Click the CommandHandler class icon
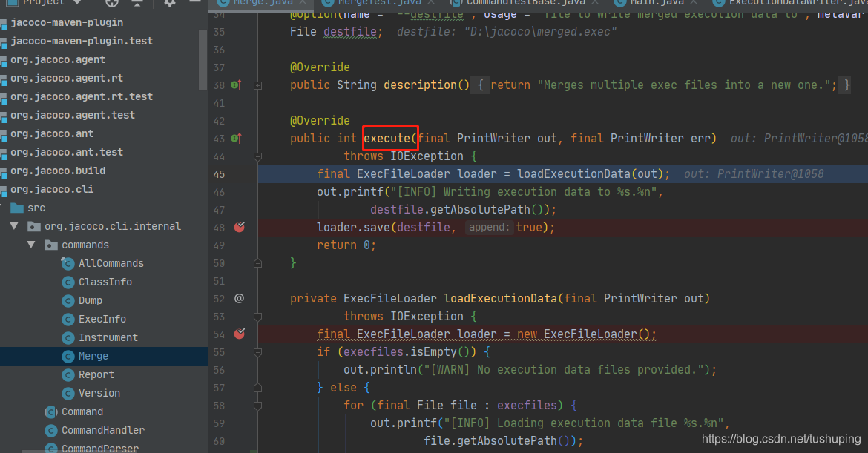The image size is (868, 453). (x=51, y=430)
